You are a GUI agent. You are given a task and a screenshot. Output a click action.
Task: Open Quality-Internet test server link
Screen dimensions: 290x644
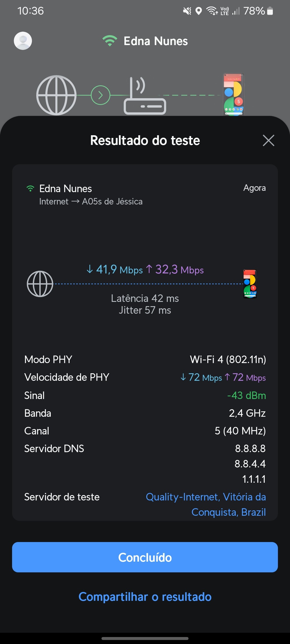click(x=206, y=504)
